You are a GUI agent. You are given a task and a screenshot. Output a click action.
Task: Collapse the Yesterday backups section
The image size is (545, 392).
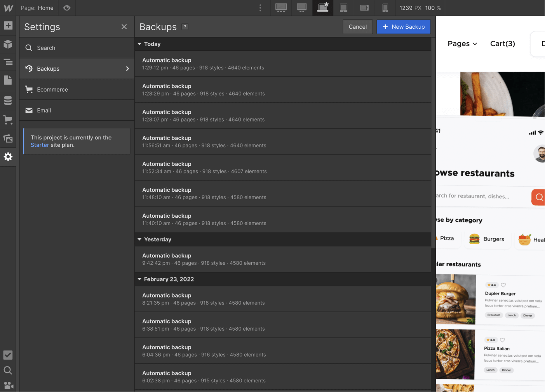tap(139, 239)
